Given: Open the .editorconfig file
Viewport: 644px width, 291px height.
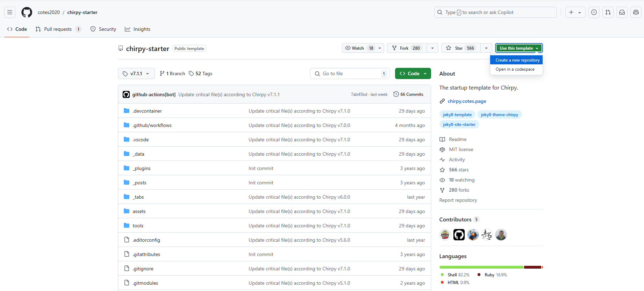Looking at the screenshot, I should click(146, 240).
